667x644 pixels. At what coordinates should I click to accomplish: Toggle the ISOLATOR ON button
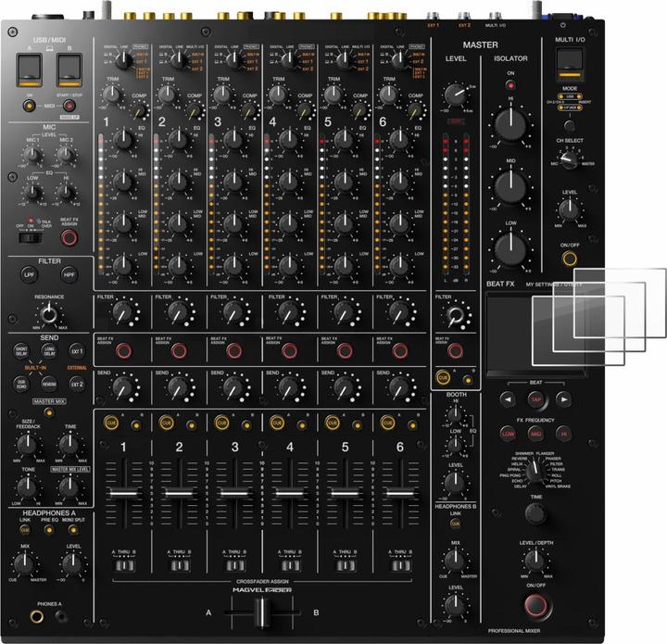click(x=510, y=84)
